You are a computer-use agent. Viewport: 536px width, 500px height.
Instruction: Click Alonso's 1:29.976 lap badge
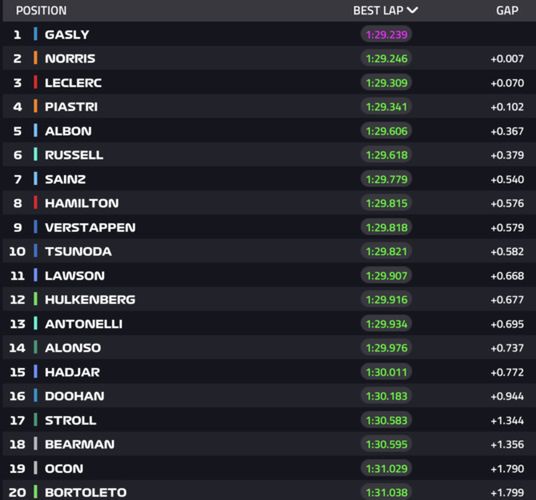click(386, 348)
